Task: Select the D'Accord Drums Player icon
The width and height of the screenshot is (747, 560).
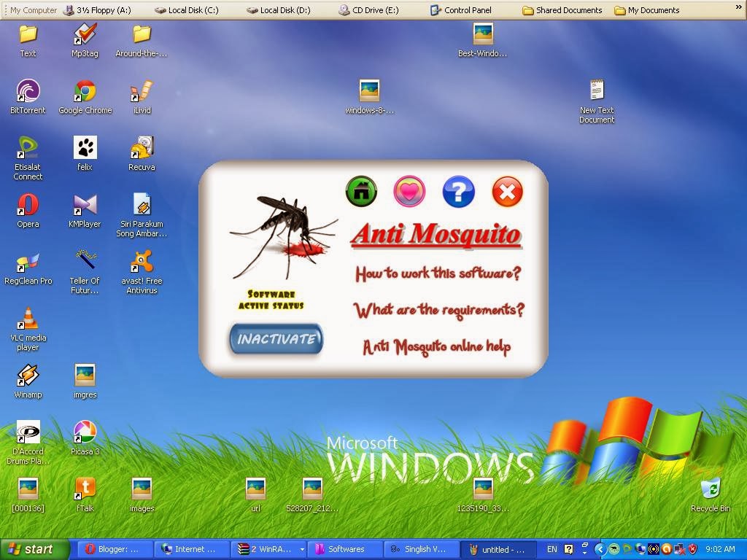Action: (28, 443)
